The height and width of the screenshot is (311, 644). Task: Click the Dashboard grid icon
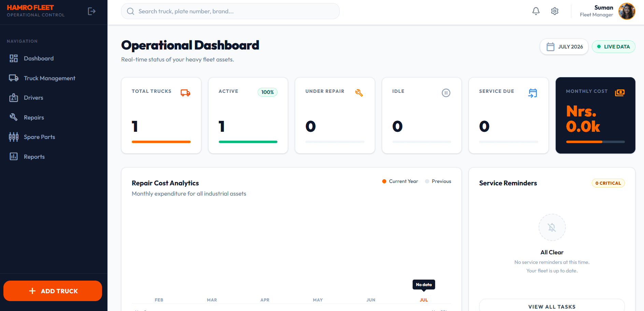point(14,58)
